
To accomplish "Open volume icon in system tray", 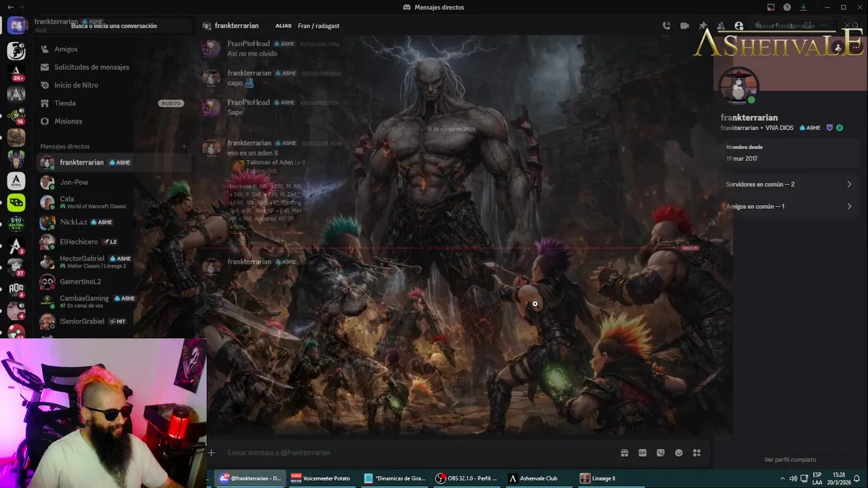I will tap(793, 479).
